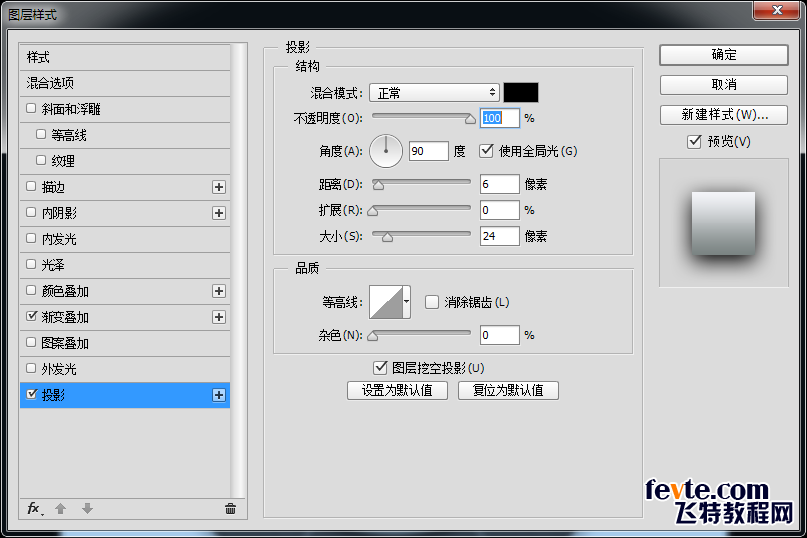This screenshot has height=538, width=807.
Task: Open the 光泽 settings row
Action: (125, 266)
